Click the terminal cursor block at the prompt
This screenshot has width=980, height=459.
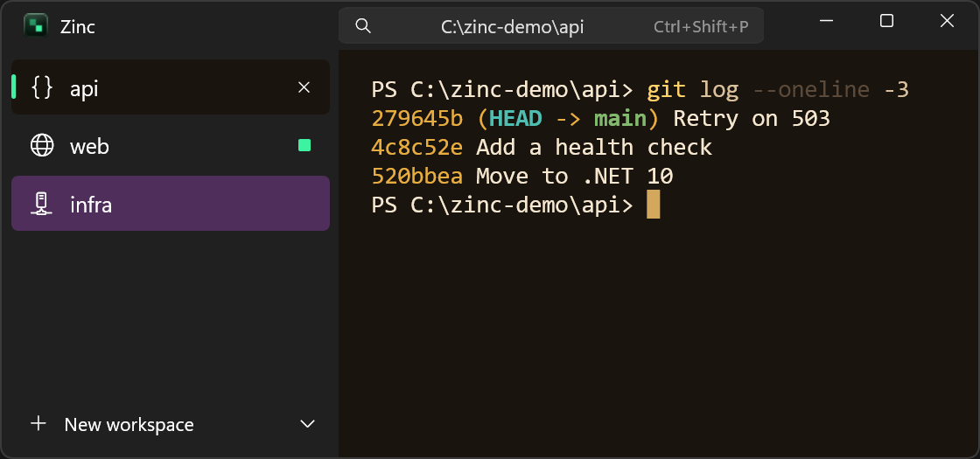click(653, 205)
